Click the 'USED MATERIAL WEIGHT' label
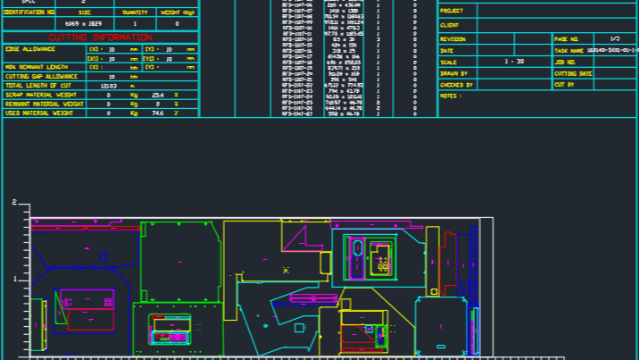 pos(39,113)
